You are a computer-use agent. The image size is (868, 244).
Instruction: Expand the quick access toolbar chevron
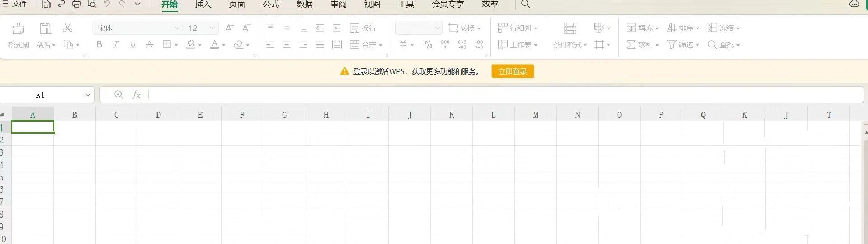coord(137,4)
